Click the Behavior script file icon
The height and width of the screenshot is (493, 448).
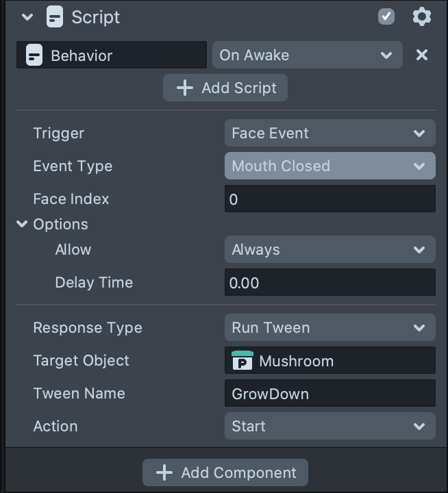pos(34,55)
